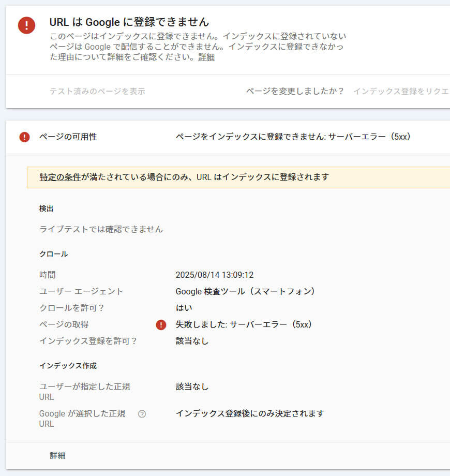Click ユーザー エージェント label
The height and width of the screenshot is (476, 450).
(x=81, y=291)
